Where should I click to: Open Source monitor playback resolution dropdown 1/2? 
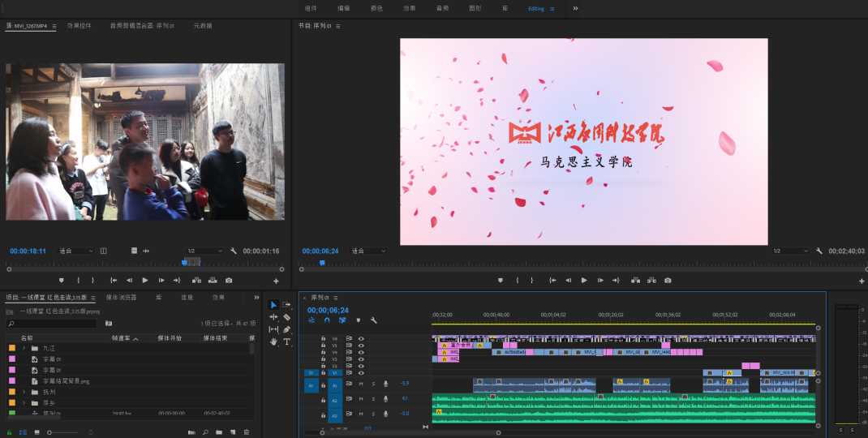(204, 251)
